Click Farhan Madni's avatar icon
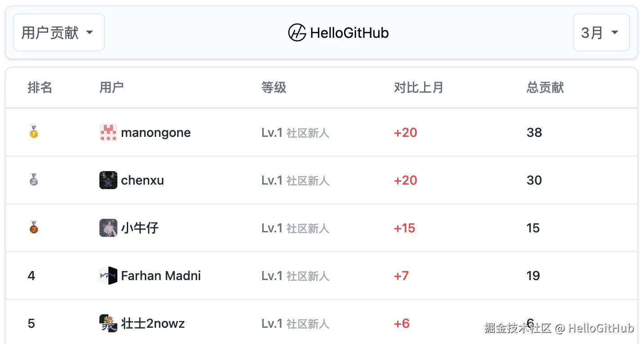The height and width of the screenshot is (344, 644). (x=108, y=276)
